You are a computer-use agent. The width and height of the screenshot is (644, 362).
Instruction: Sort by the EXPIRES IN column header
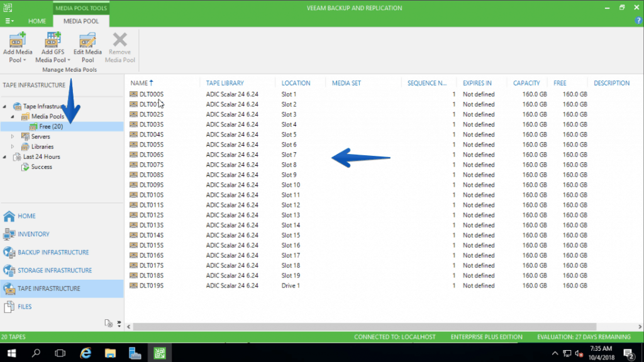477,83
